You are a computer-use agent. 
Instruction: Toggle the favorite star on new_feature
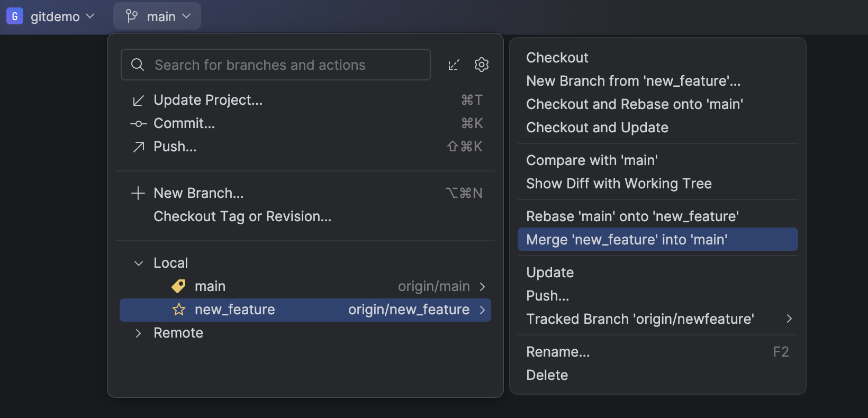pyautogui.click(x=179, y=310)
